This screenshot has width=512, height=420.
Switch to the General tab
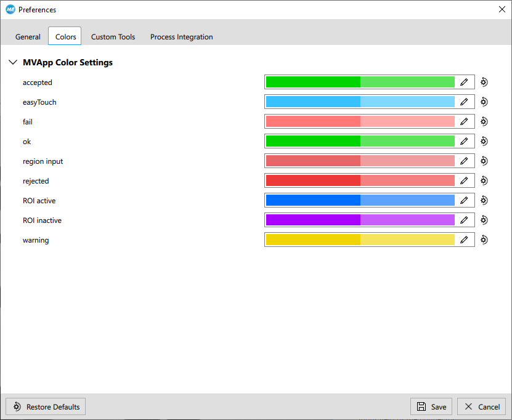[x=28, y=37]
